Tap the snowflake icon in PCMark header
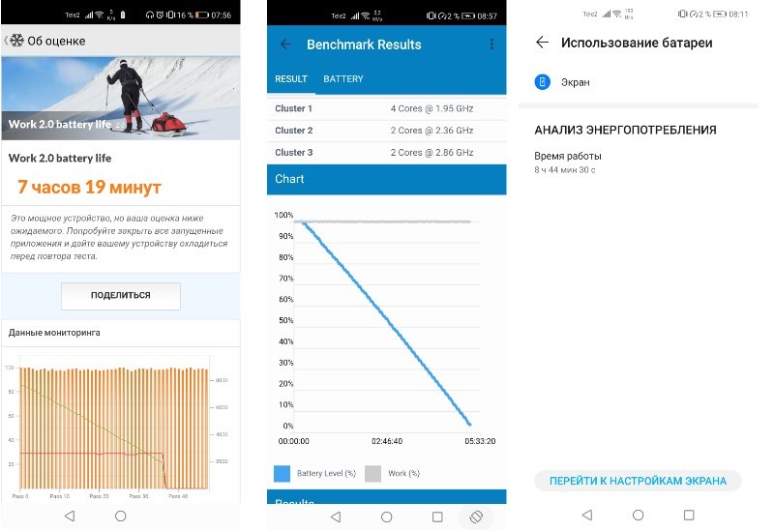774x532 pixels. [16, 41]
